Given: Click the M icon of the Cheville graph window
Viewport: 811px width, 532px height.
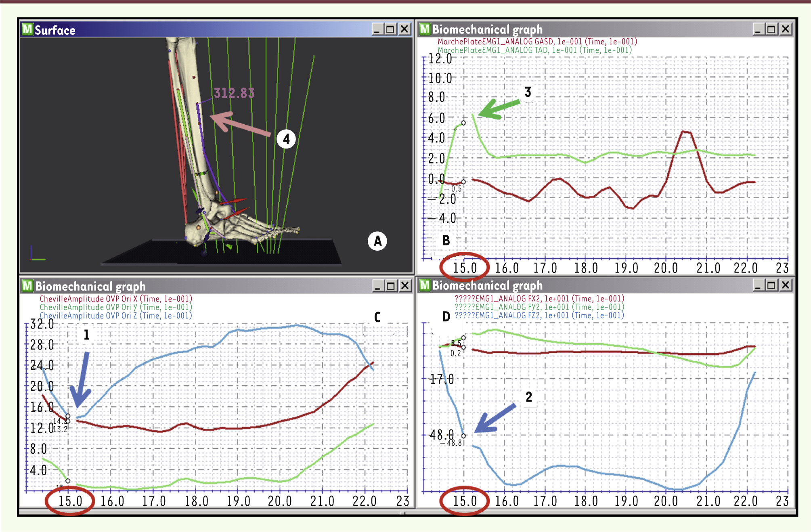Looking at the screenshot, I should click(27, 286).
